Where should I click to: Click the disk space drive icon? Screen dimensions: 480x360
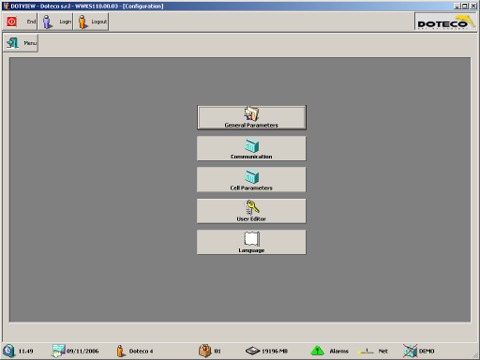pos(252,351)
